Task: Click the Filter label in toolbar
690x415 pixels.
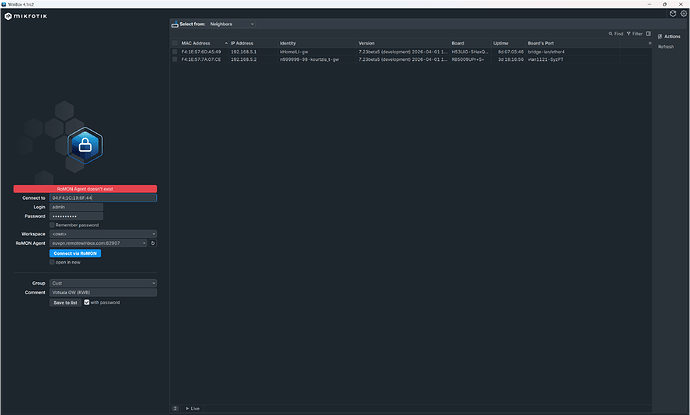Action: click(x=638, y=33)
